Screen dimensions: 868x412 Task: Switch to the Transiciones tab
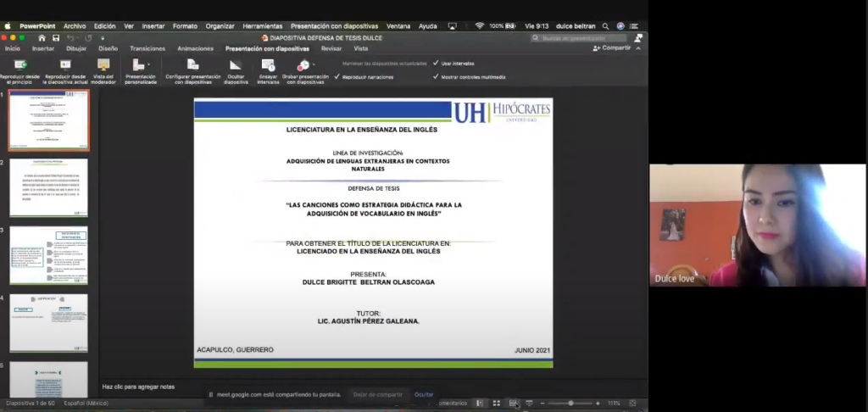point(147,48)
